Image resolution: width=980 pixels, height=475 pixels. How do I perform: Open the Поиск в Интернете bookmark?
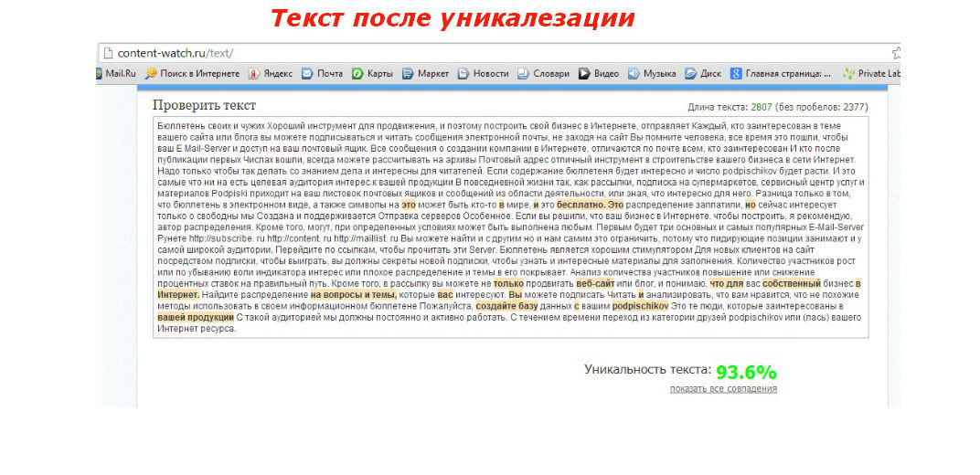tap(192, 73)
